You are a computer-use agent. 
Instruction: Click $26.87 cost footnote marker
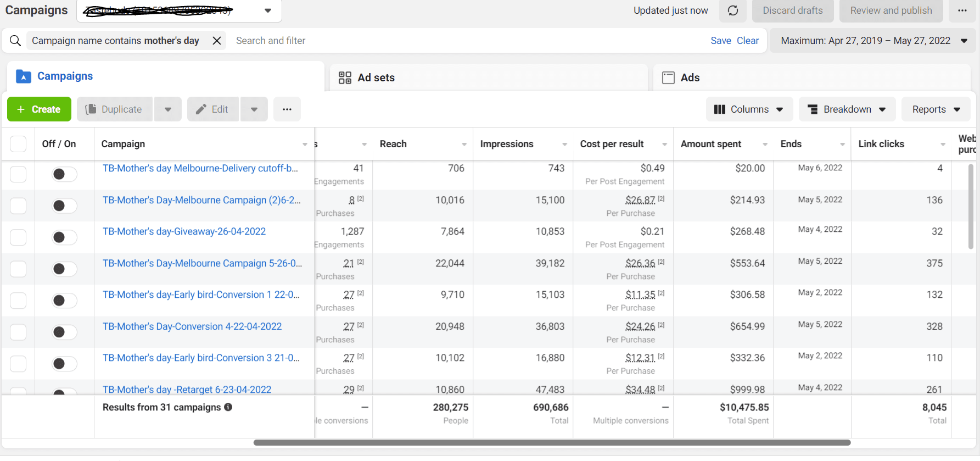[662, 198]
